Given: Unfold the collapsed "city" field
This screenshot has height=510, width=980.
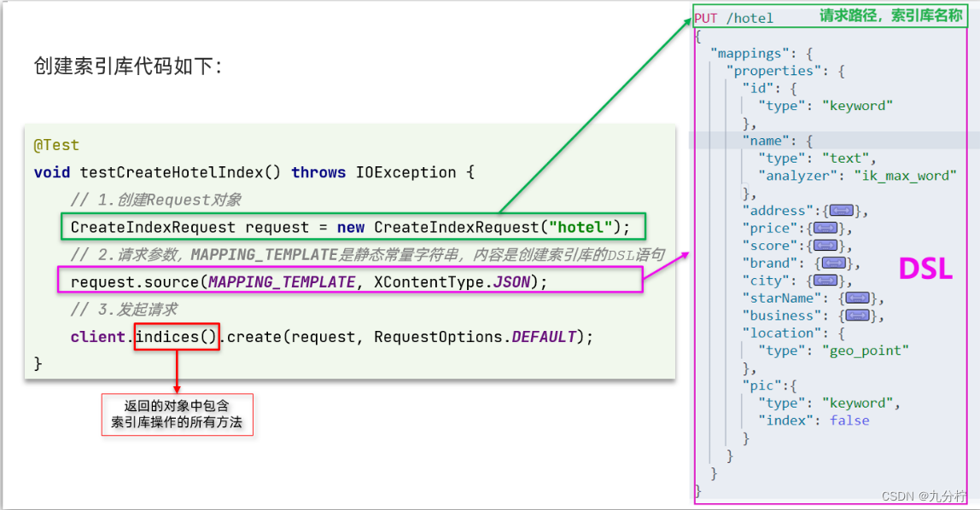Looking at the screenshot, I should (825, 281).
